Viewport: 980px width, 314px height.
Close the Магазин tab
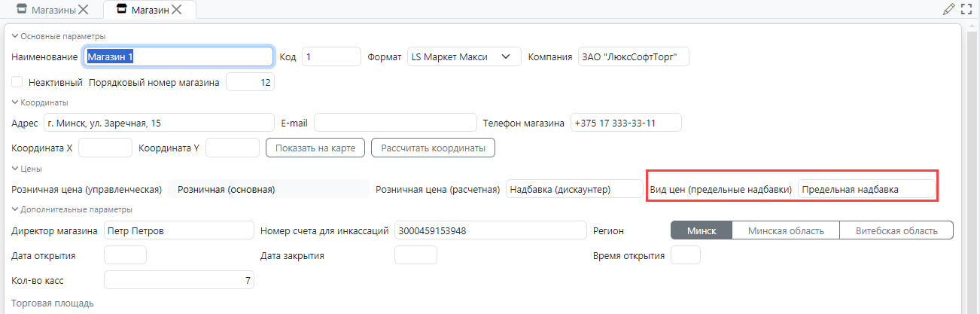pos(176,10)
